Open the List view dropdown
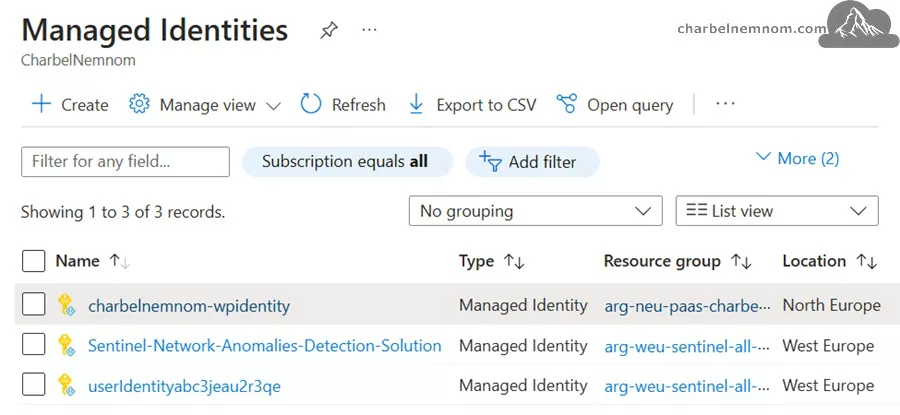900x415 pixels. (x=777, y=211)
